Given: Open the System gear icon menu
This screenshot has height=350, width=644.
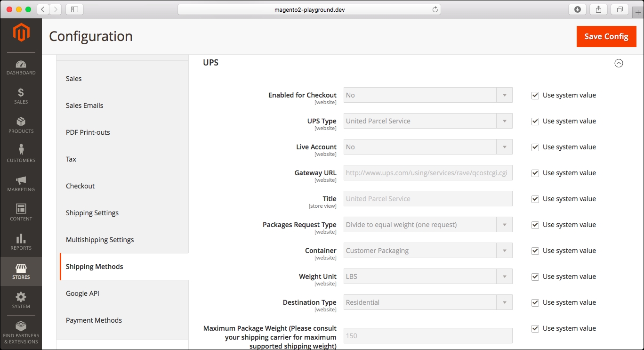Looking at the screenshot, I should click(x=21, y=301).
